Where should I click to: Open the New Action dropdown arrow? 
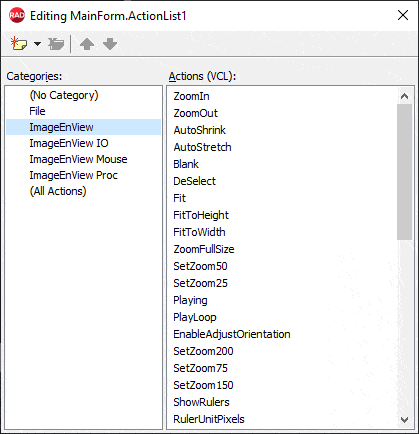click(x=38, y=44)
